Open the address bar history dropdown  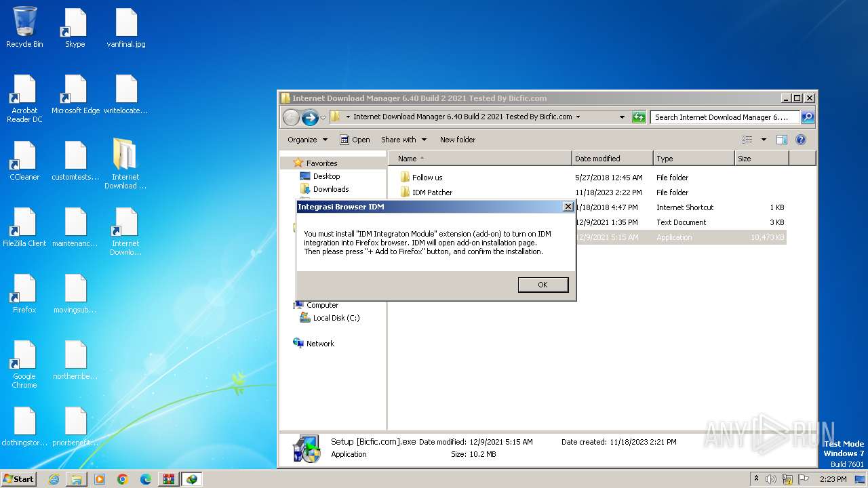(x=622, y=117)
